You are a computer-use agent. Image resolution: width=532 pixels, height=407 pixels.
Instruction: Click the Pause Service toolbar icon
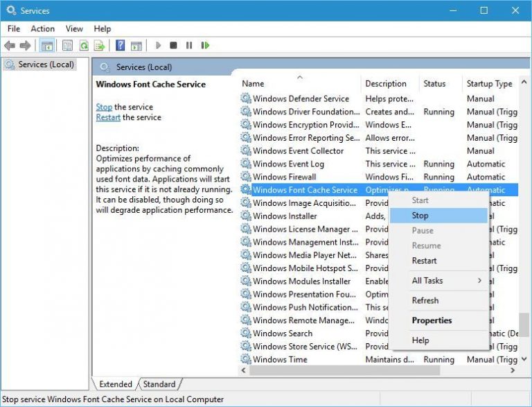pyautogui.click(x=189, y=45)
